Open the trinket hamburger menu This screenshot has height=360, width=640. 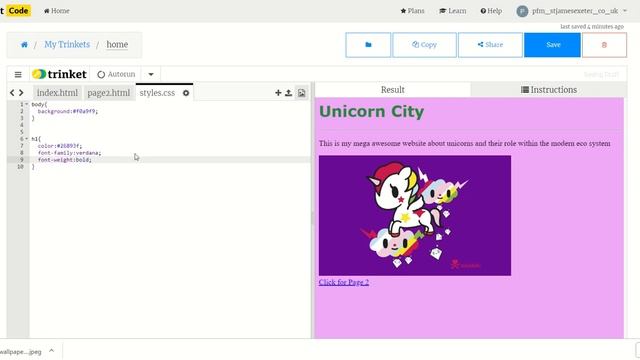18,74
